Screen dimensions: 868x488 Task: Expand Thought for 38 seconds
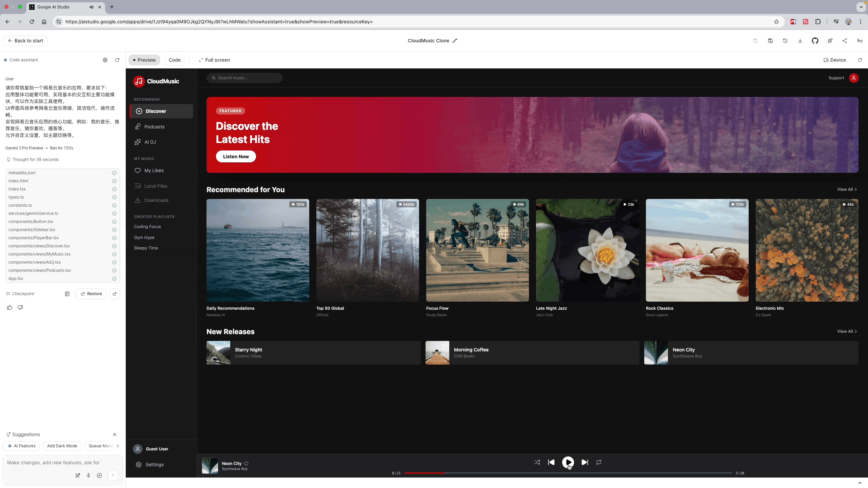tap(35, 160)
